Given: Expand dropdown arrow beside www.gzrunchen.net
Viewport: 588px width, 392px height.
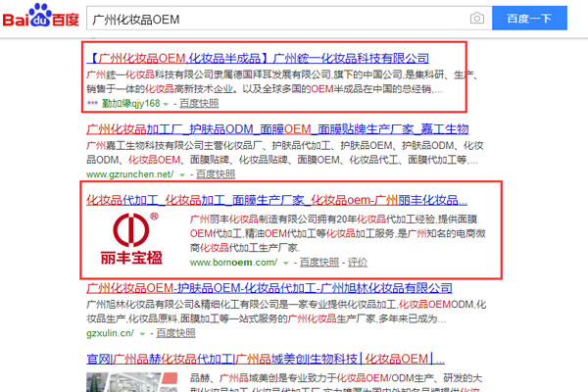Looking at the screenshot, I should (x=182, y=174).
